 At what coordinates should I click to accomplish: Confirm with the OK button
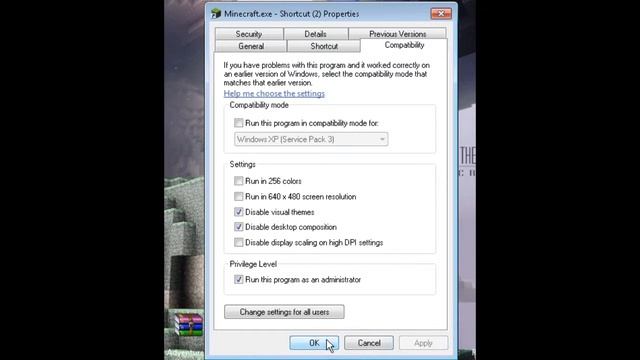(x=314, y=343)
